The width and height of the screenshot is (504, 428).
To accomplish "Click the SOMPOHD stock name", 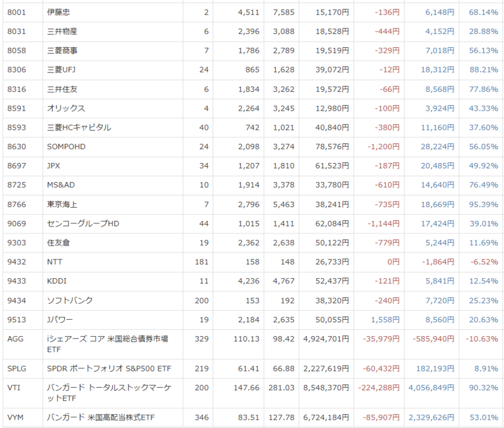I will tap(66, 147).
